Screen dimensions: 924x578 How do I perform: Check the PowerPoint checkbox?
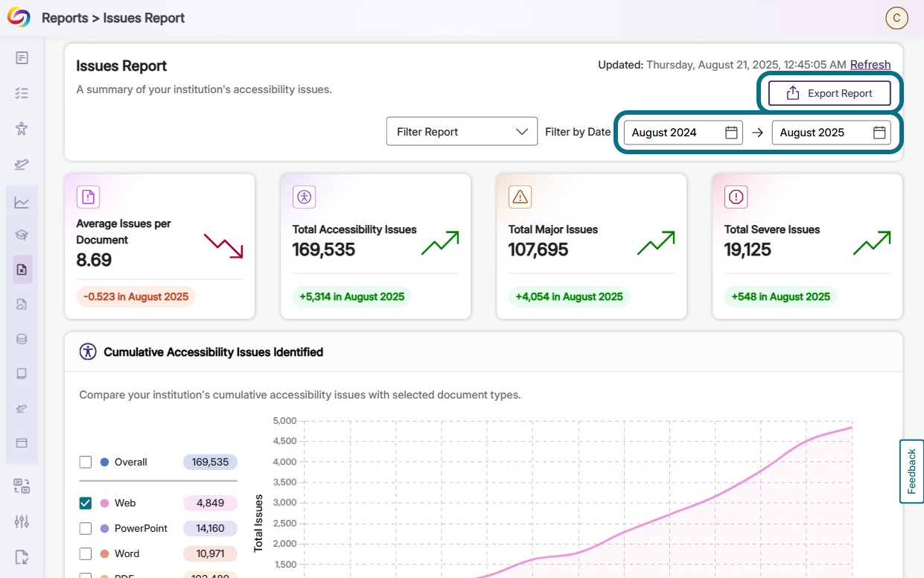pos(86,529)
